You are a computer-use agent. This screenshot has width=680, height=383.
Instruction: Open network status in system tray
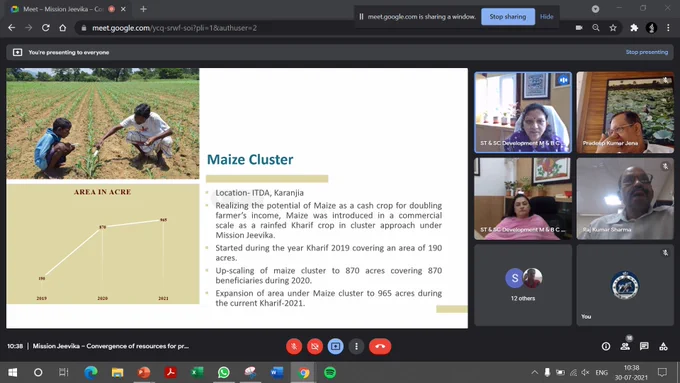(x=573, y=372)
